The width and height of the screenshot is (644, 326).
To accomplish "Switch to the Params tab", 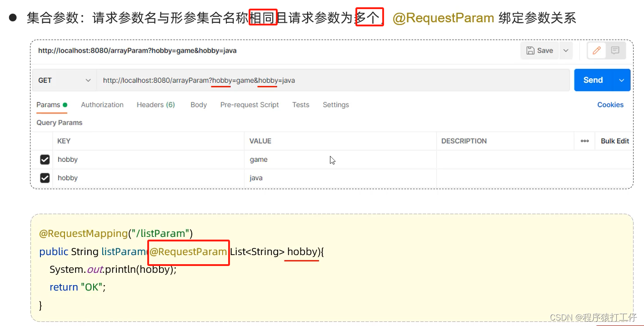I will coord(52,105).
